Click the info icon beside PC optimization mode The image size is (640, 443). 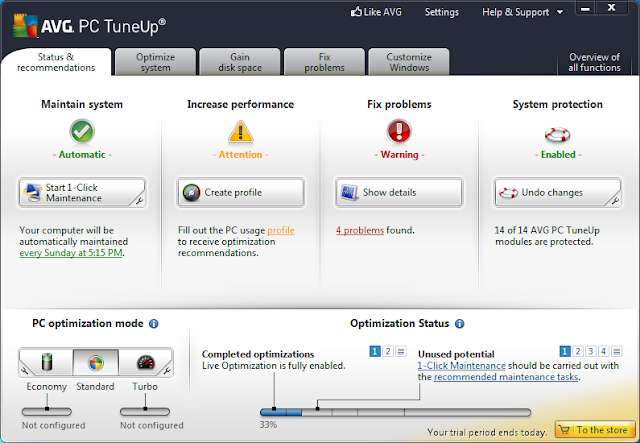click(153, 324)
